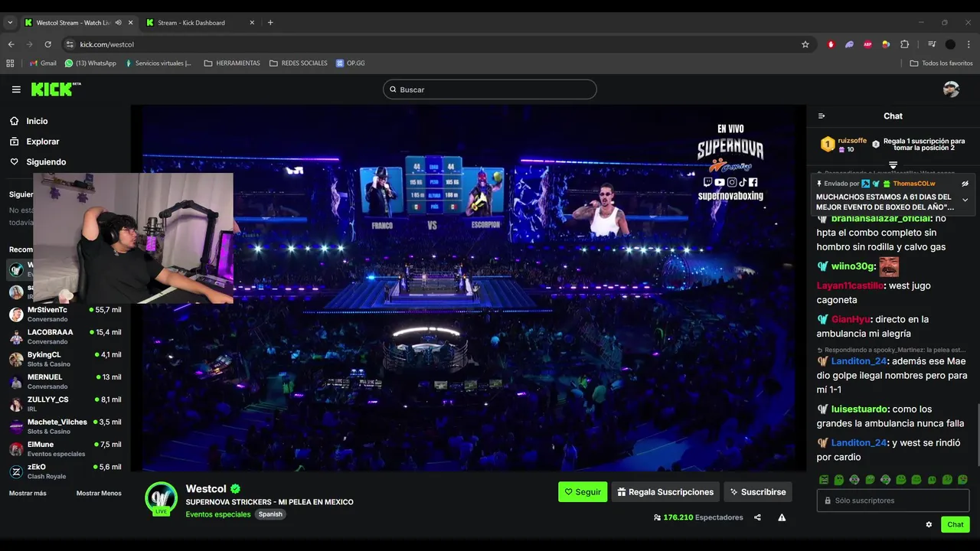This screenshot has height=551, width=980.
Task: Click the browser back arrow
Action: (x=11, y=44)
